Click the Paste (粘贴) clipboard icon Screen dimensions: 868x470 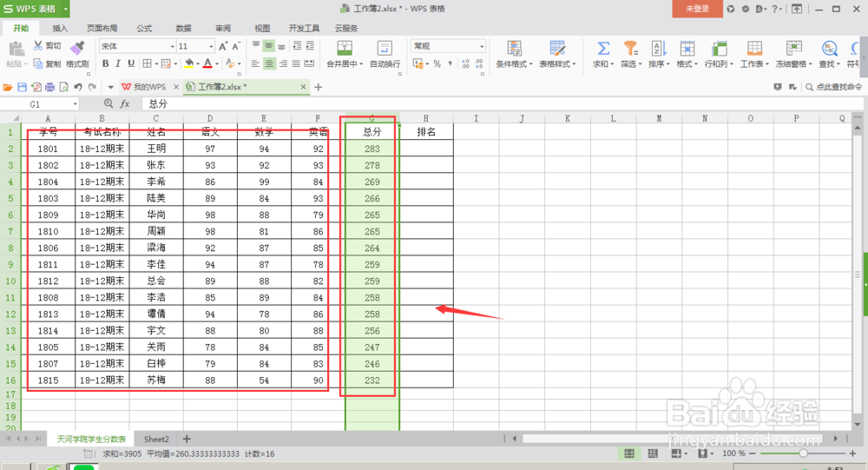(x=16, y=50)
